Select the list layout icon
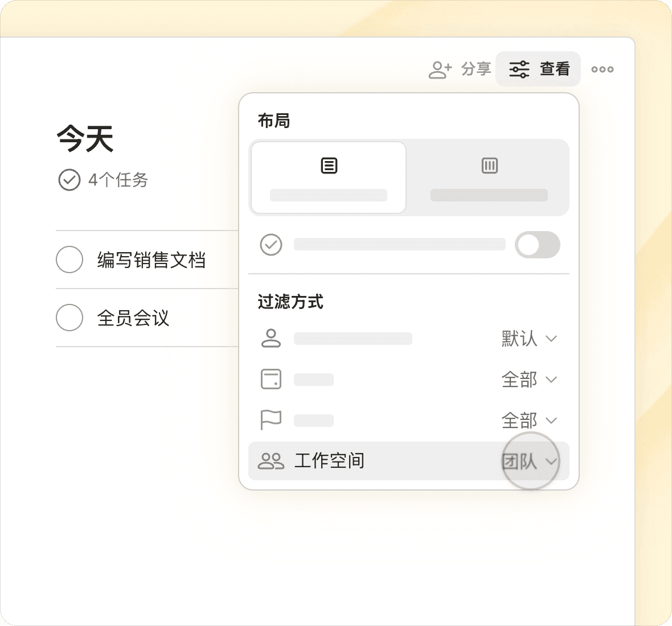 coord(329,166)
